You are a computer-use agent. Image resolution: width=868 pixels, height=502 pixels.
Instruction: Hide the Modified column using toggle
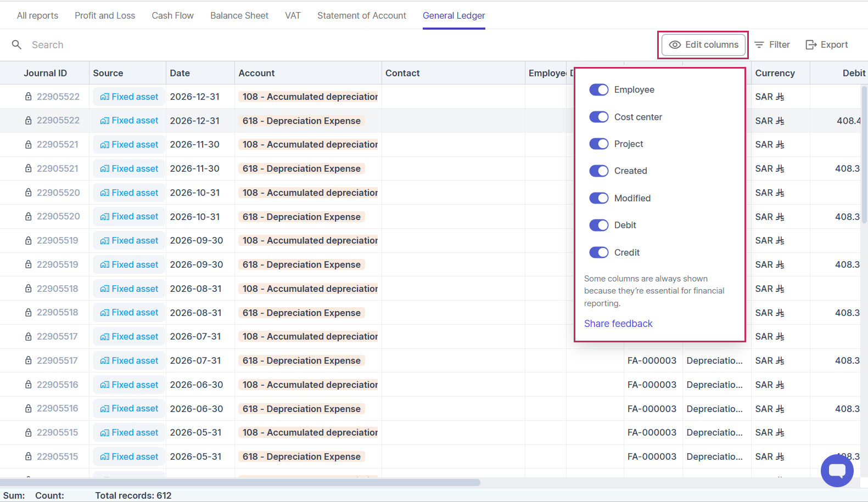(598, 198)
